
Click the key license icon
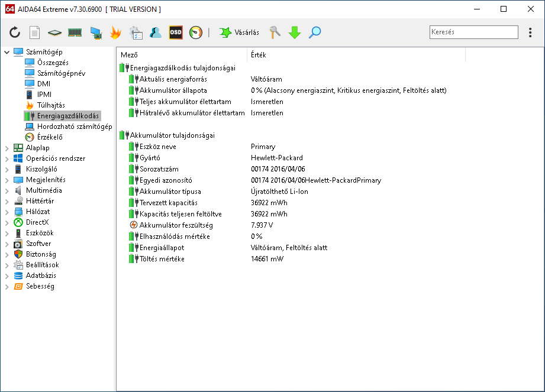[275, 33]
